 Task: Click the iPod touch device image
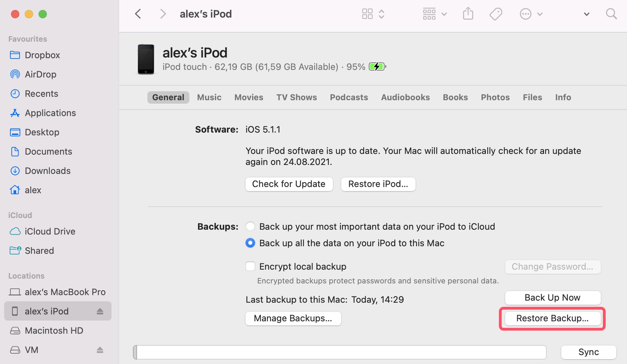click(x=146, y=59)
